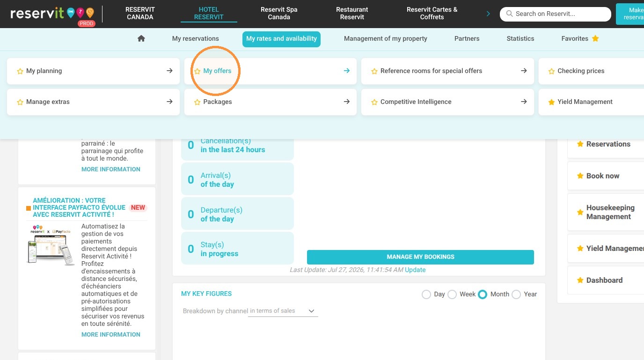Switch to HOTEL RESERVIT property
The width and height of the screenshot is (644, 360).
(x=209, y=13)
